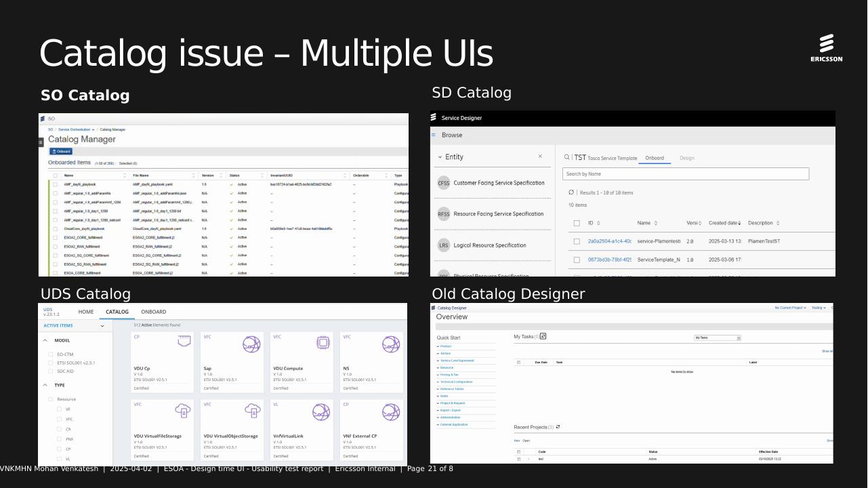The image size is (868, 488).
Task: Click the VDU Compute chip icon
Action: coord(323,342)
